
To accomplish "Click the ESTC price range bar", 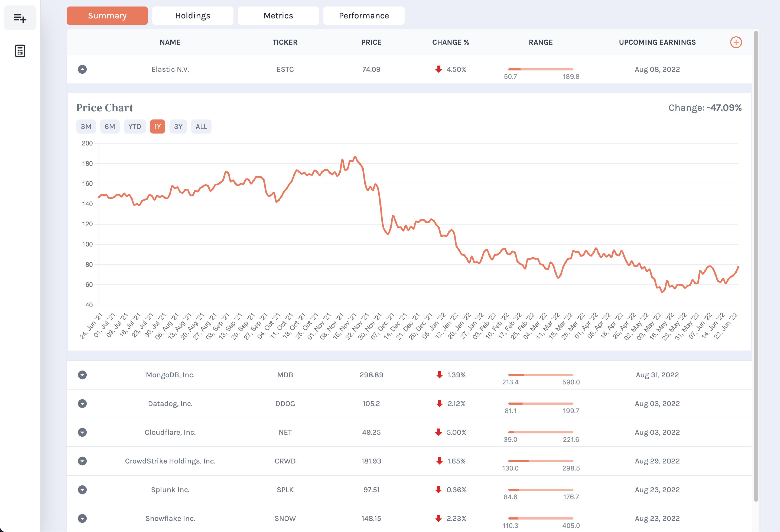I will point(541,69).
